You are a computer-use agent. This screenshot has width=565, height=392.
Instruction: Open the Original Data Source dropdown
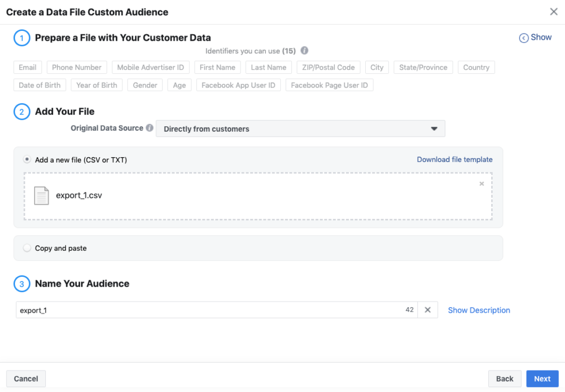pos(300,129)
